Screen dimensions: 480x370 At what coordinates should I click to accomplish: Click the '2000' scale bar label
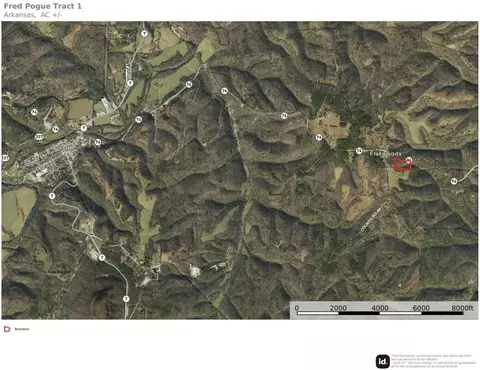tap(338, 308)
